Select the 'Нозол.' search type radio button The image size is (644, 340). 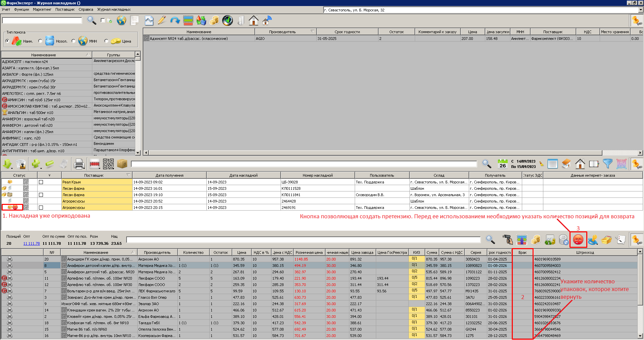(x=40, y=41)
